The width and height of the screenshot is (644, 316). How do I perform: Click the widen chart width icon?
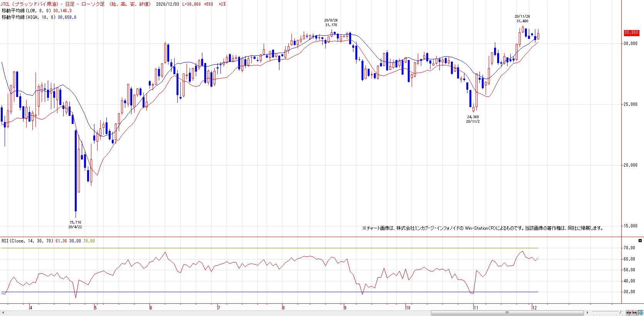[x=634, y=313]
